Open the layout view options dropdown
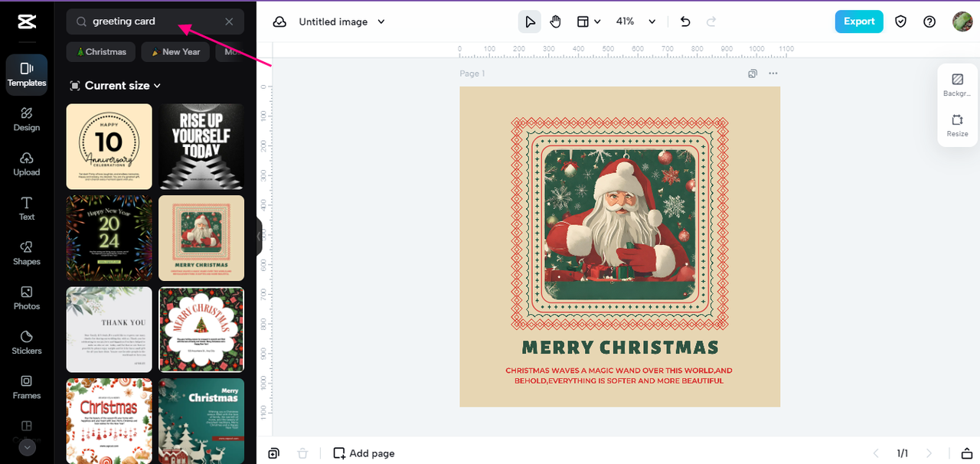980x464 pixels. [588, 21]
